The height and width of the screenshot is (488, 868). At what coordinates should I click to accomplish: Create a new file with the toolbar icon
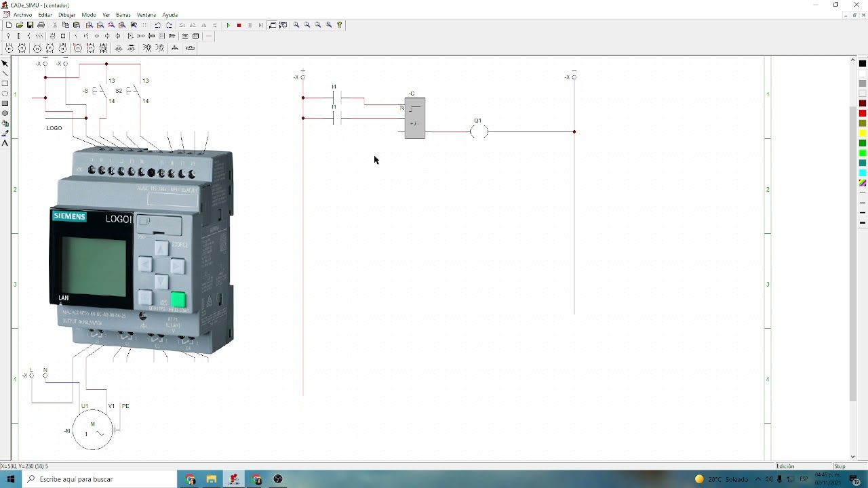coord(8,25)
